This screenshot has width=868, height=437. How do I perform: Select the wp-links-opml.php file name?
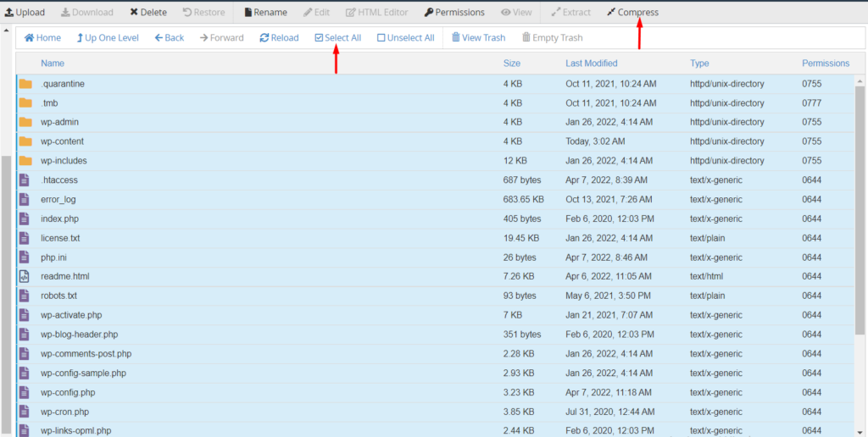click(x=76, y=430)
